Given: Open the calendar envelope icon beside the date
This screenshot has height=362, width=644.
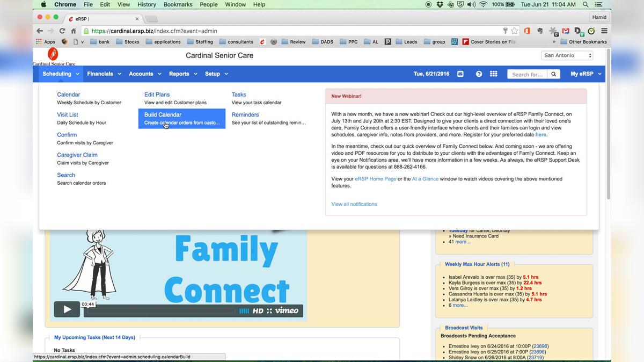Looking at the screenshot, I should [460, 74].
